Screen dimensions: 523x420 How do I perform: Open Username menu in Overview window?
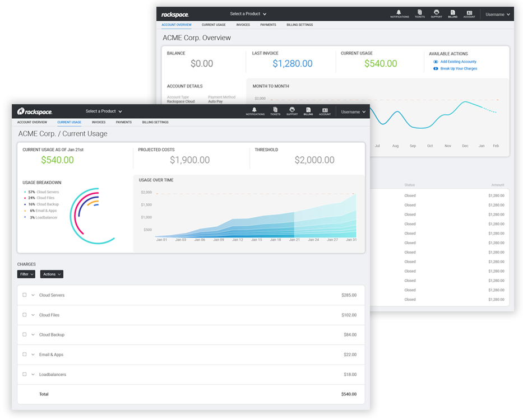point(498,15)
